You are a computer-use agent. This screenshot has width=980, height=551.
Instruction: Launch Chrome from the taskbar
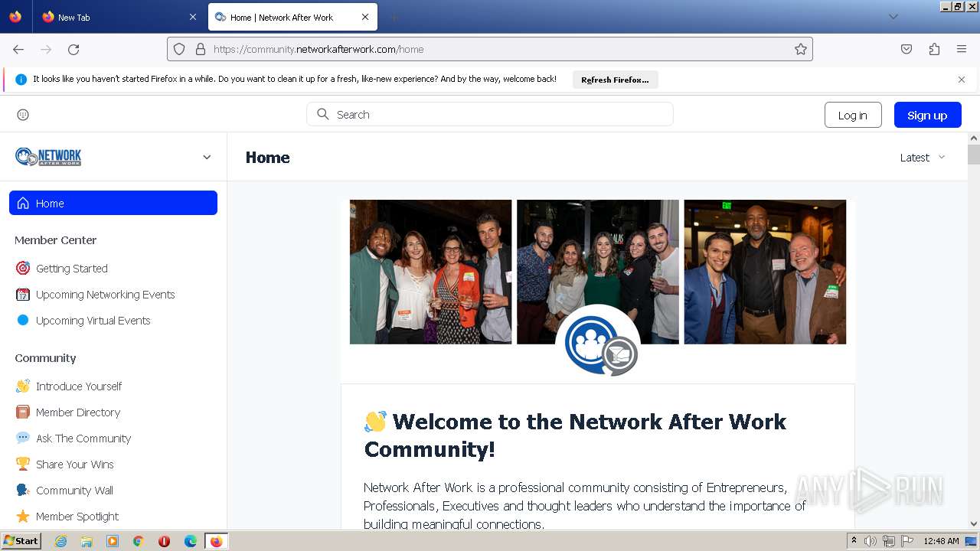pyautogui.click(x=138, y=541)
